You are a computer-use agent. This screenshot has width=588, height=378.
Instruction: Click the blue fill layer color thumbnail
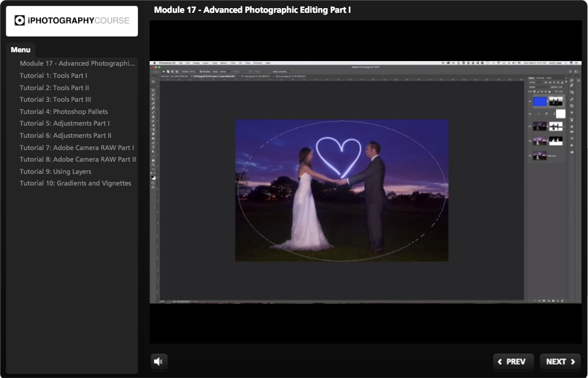[x=540, y=101]
